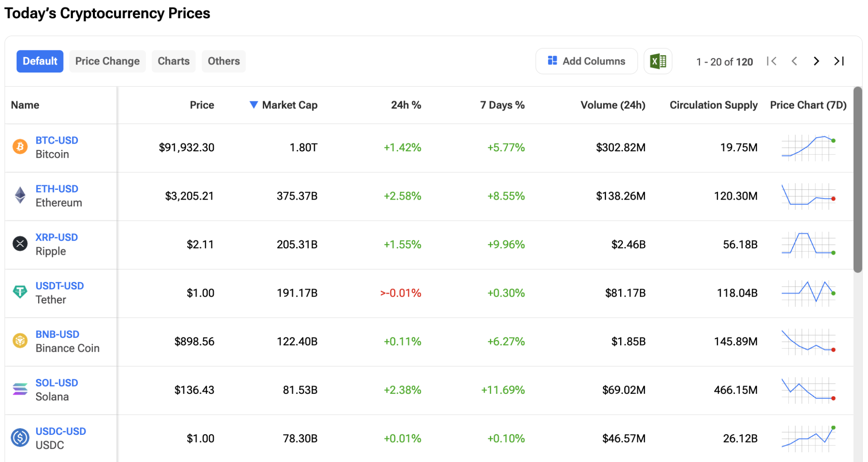This screenshot has height=462, width=868.
Task: Open the BTC-USD link
Action: [x=57, y=140]
